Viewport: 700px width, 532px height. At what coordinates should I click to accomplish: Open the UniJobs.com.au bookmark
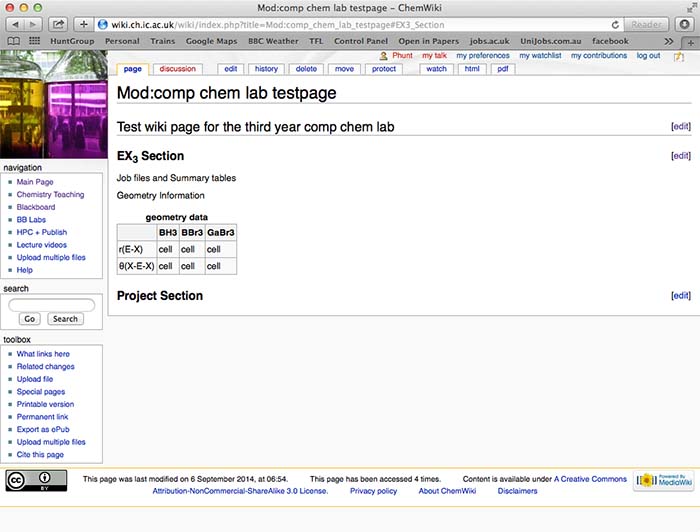click(x=550, y=41)
